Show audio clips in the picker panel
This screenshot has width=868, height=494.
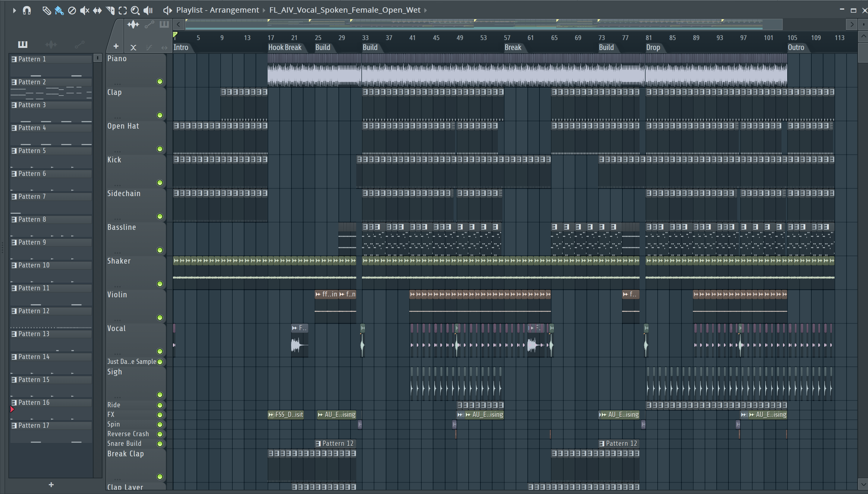pyautogui.click(x=51, y=44)
